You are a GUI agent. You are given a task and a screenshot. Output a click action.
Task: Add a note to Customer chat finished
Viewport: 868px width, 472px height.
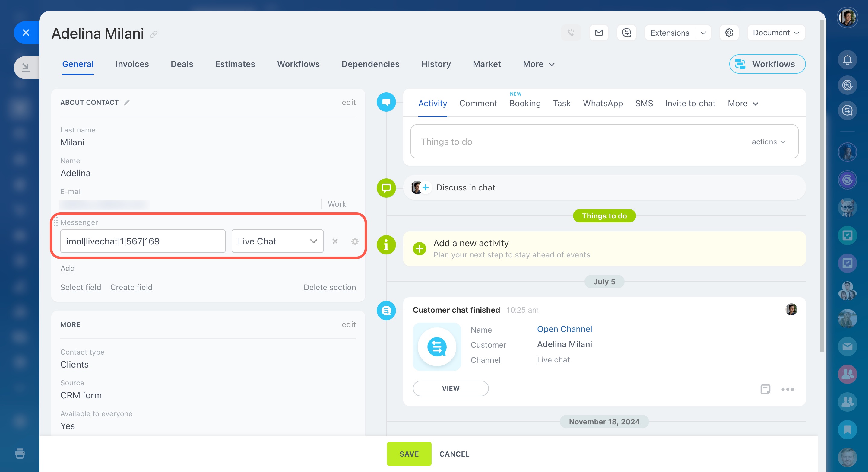[x=765, y=389]
